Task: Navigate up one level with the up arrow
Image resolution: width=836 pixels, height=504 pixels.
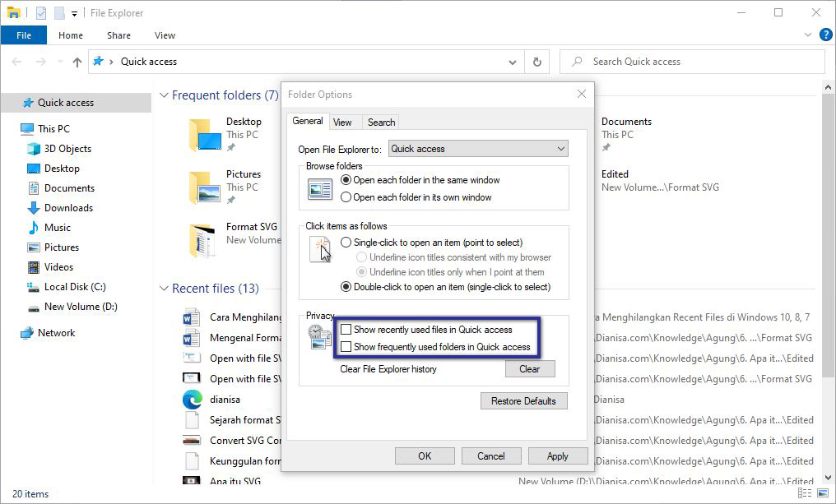Action: pos(77,61)
